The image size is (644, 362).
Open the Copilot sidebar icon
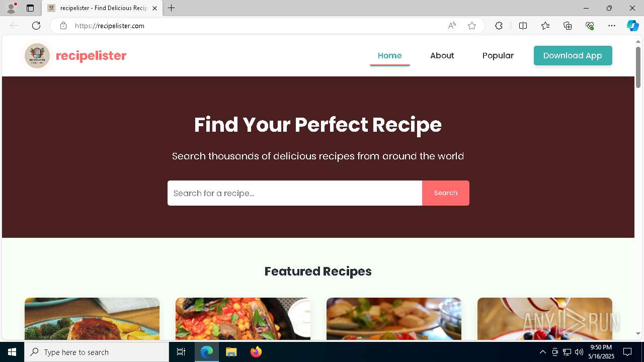632,26
